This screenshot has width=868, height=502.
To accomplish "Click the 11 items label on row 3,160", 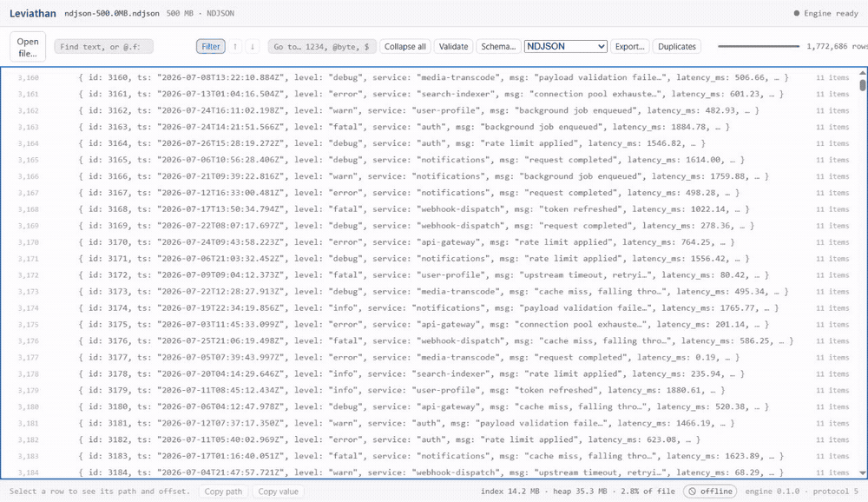I will click(x=832, y=77).
